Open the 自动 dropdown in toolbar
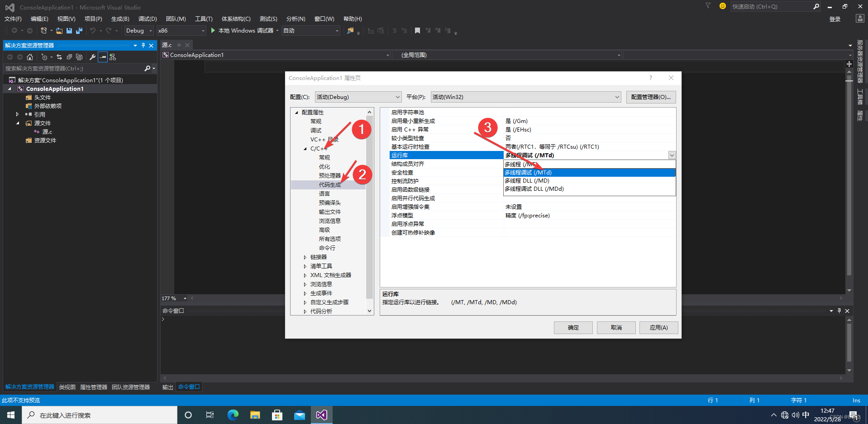This screenshot has width=868, height=424. [x=311, y=30]
